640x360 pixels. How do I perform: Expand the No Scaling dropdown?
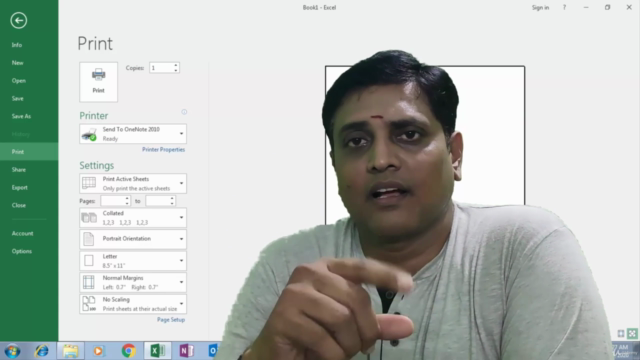point(182,304)
